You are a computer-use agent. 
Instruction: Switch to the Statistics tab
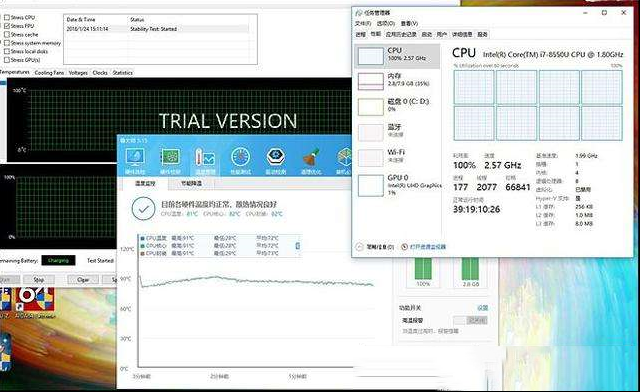coord(122,73)
